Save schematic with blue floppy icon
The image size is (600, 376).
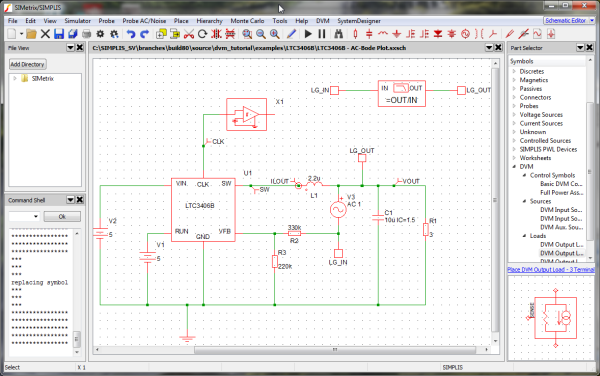(59, 34)
